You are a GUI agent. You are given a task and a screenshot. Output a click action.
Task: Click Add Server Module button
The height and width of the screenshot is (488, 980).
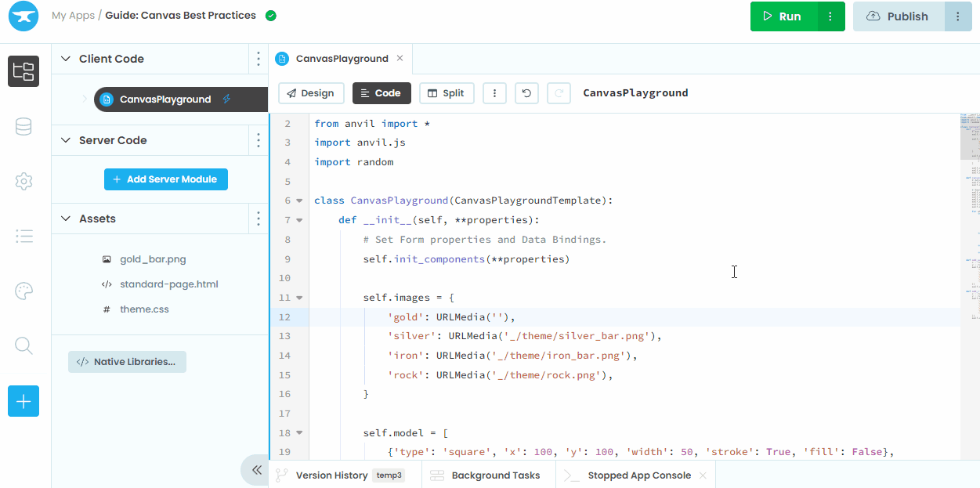165,179
